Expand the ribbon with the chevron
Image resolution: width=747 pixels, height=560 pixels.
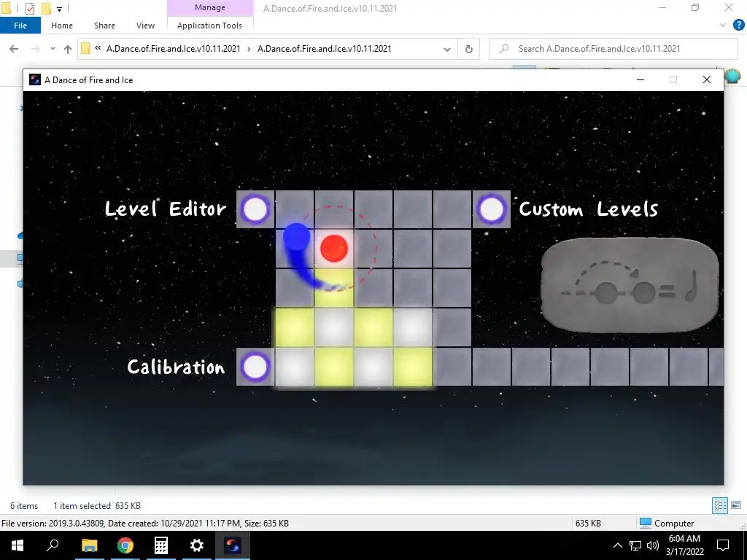[x=723, y=26]
